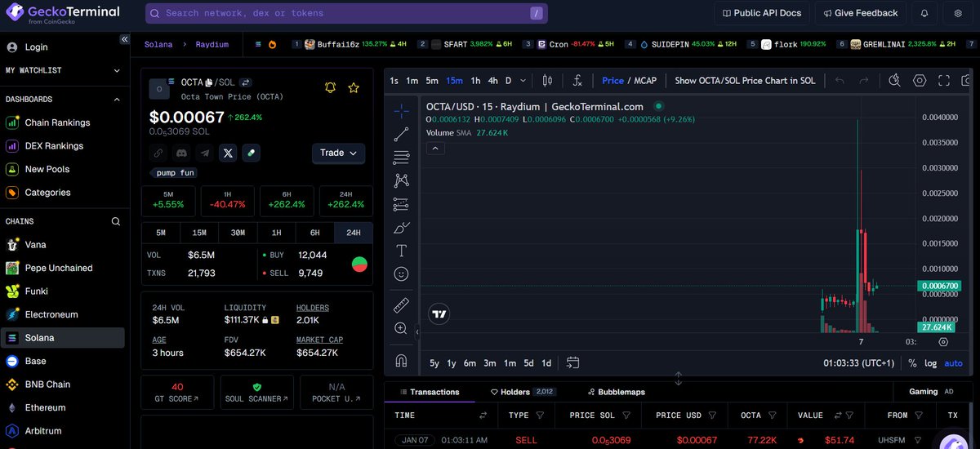This screenshot has width=980, height=449.
Task: Click Raydium in breadcrumb
Action: click(x=212, y=44)
